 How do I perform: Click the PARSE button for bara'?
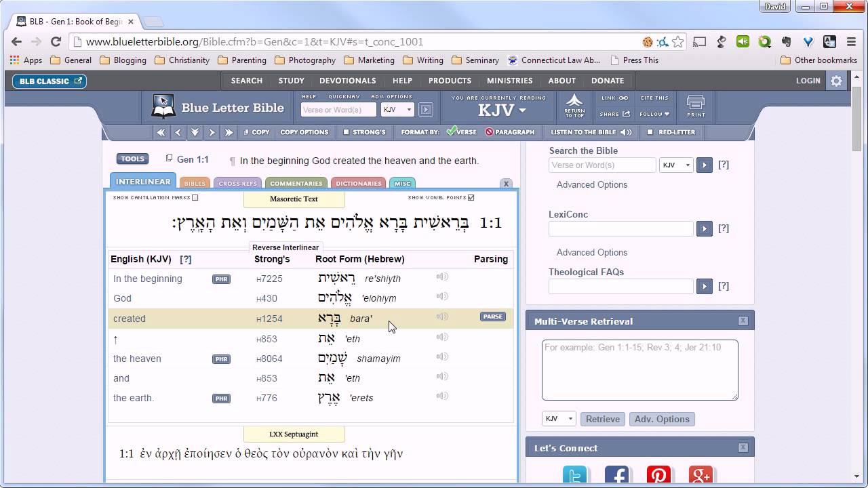tap(493, 317)
